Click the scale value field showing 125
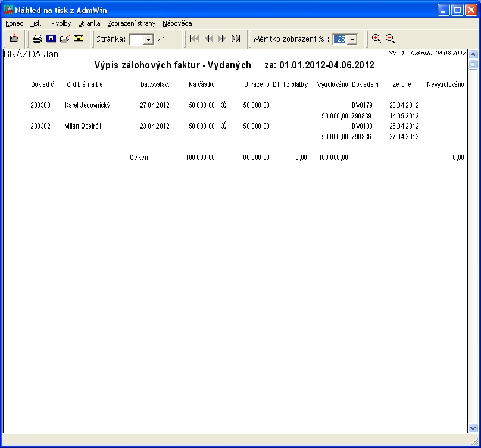This screenshot has width=481, height=448. click(340, 39)
